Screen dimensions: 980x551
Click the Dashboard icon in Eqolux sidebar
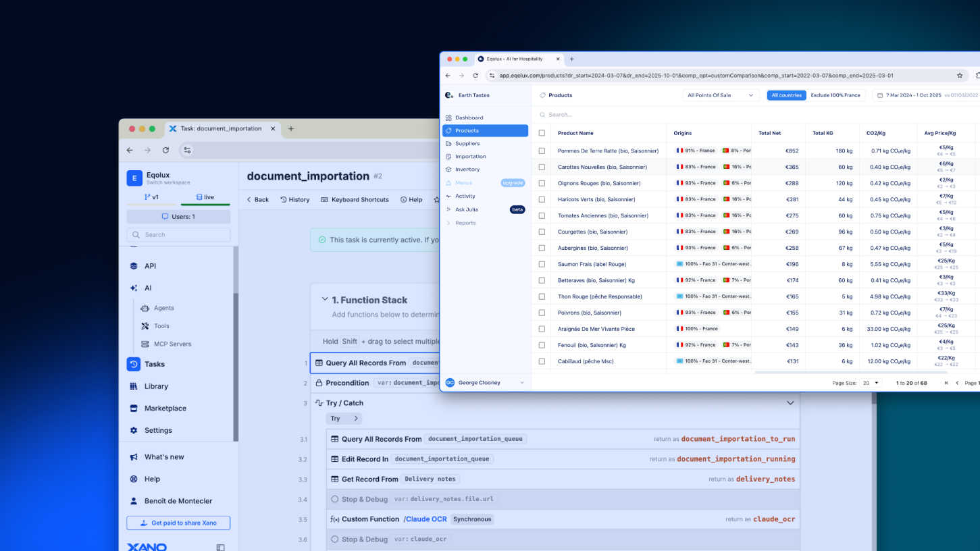(x=448, y=117)
